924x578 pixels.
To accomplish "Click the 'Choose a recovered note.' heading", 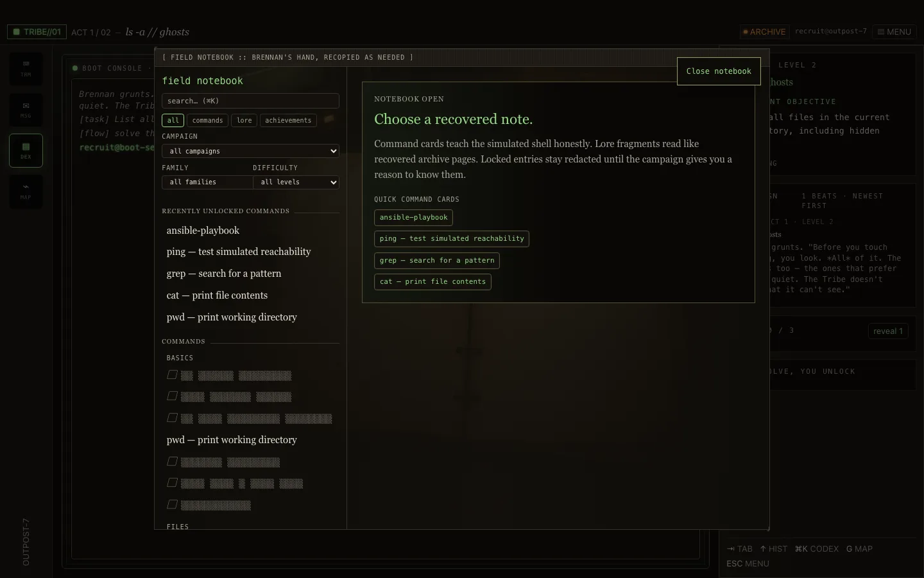I will point(453,119).
